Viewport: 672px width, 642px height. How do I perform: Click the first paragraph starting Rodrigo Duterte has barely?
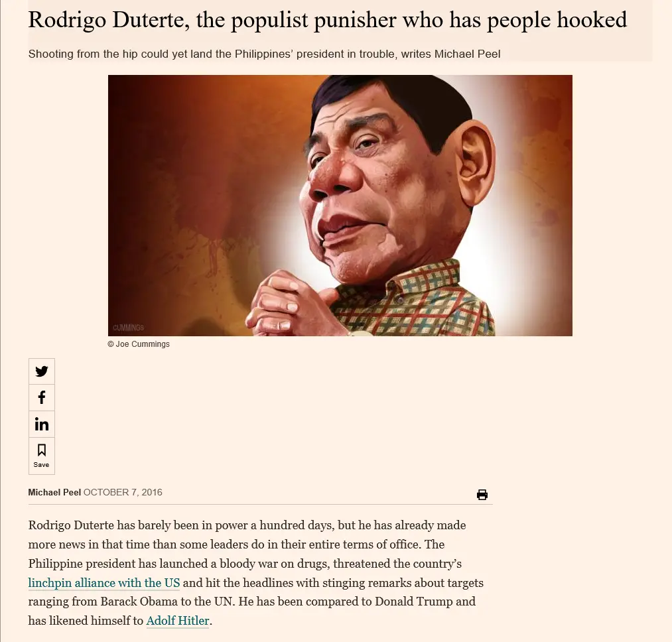[256, 573]
